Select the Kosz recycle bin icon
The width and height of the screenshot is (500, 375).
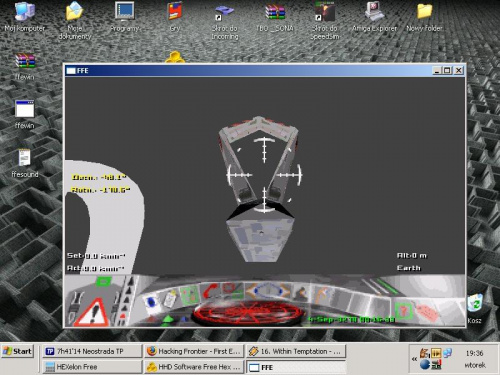(x=475, y=309)
